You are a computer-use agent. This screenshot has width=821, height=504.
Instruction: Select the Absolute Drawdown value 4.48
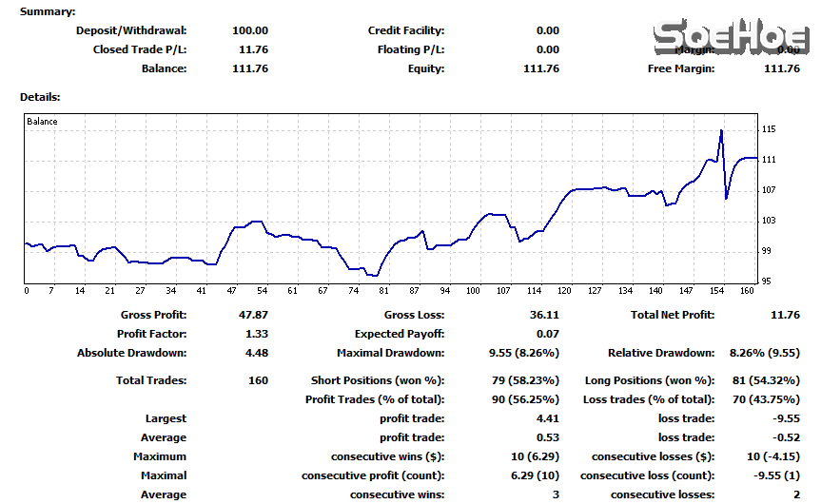(257, 353)
